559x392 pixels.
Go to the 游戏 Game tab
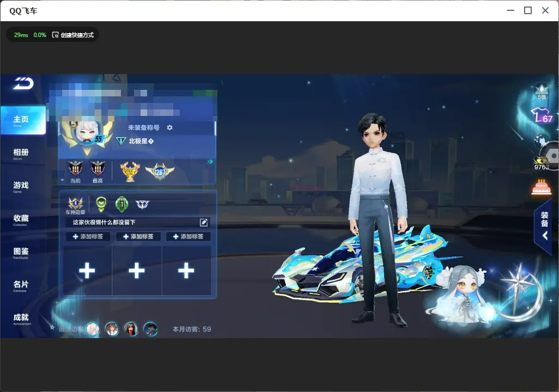tap(21, 186)
